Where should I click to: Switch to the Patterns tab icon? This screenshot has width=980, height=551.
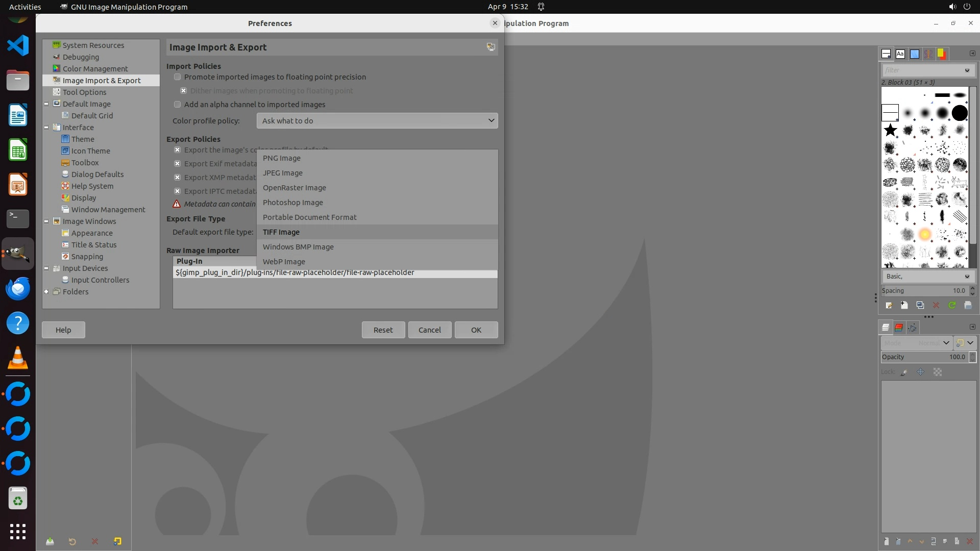pyautogui.click(x=915, y=54)
